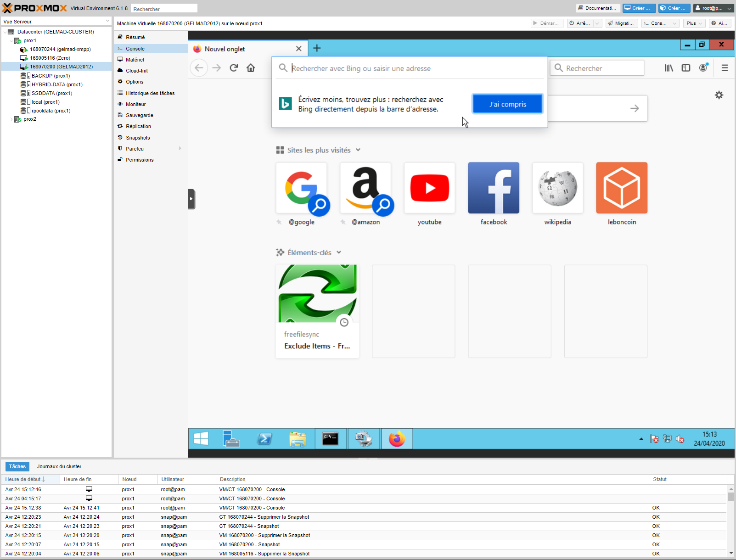Open the Firefox library icon
Viewport: 736px width, 560px height.
click(669, 68)
